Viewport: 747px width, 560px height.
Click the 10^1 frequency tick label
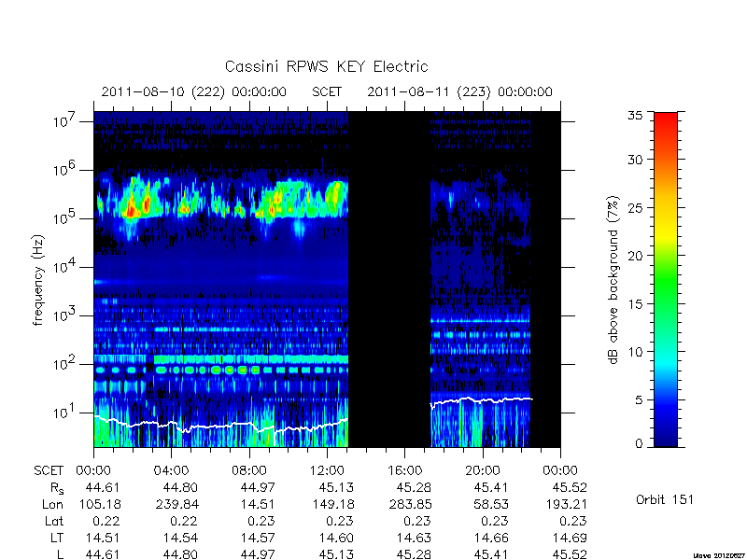click(64, 412)
